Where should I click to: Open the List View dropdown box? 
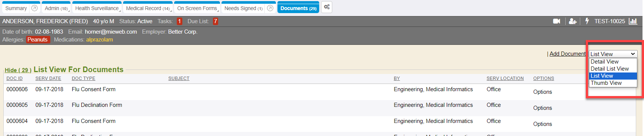pos(613,54)
